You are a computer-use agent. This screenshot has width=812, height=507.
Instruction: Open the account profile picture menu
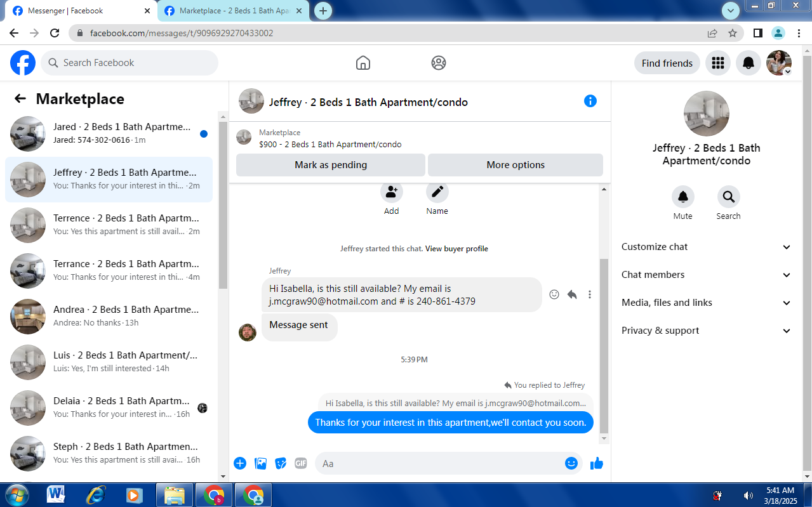tap(779, 63)
